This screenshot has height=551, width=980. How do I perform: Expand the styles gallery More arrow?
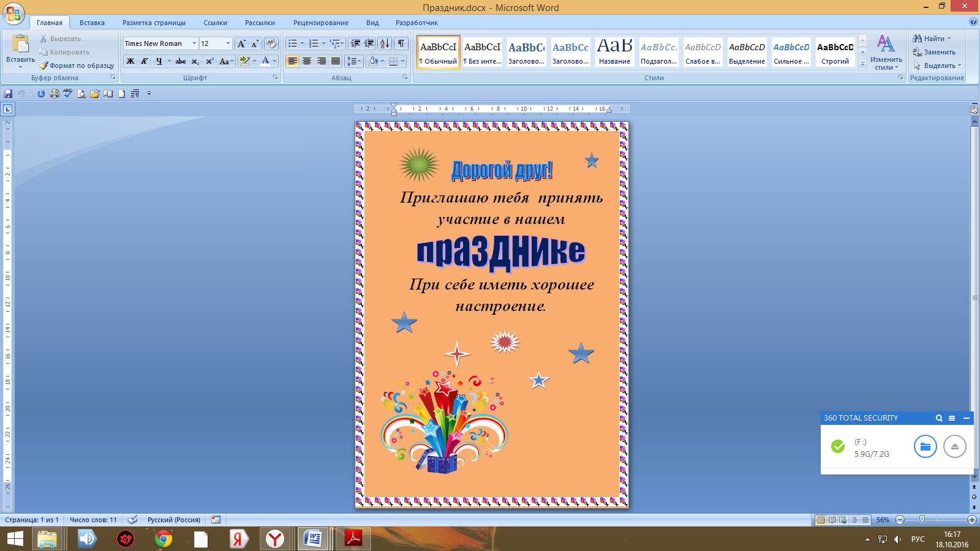point(862,63)
